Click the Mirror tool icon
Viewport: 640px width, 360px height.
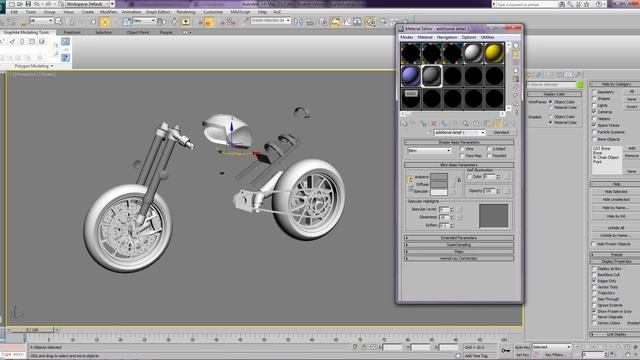299,22
